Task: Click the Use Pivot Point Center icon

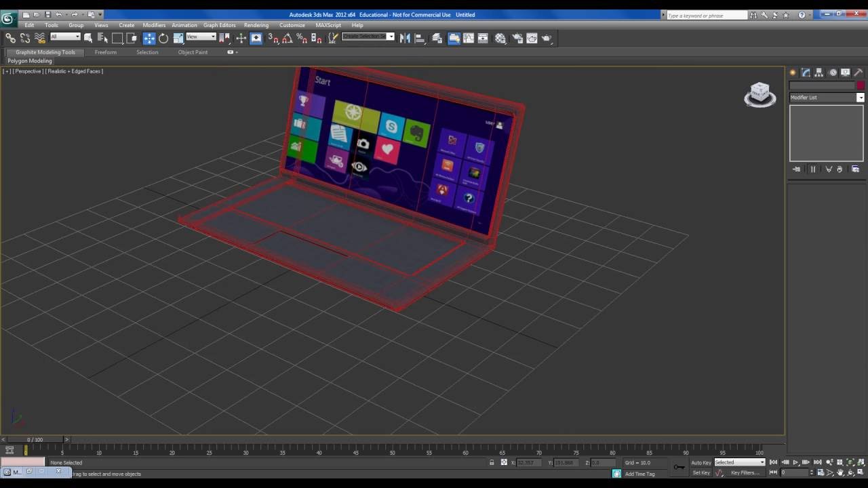Action: tap(224, 39)
